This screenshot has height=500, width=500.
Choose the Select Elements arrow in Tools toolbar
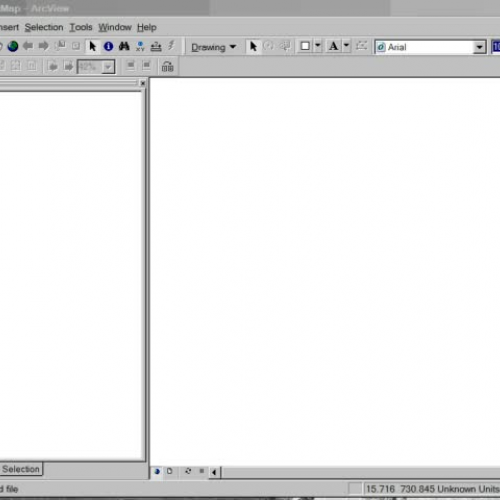point(92,46)
